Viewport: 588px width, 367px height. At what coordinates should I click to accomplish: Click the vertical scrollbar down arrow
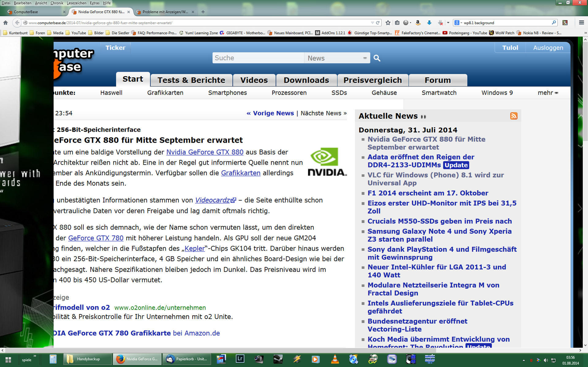click(x=585, y=345)
